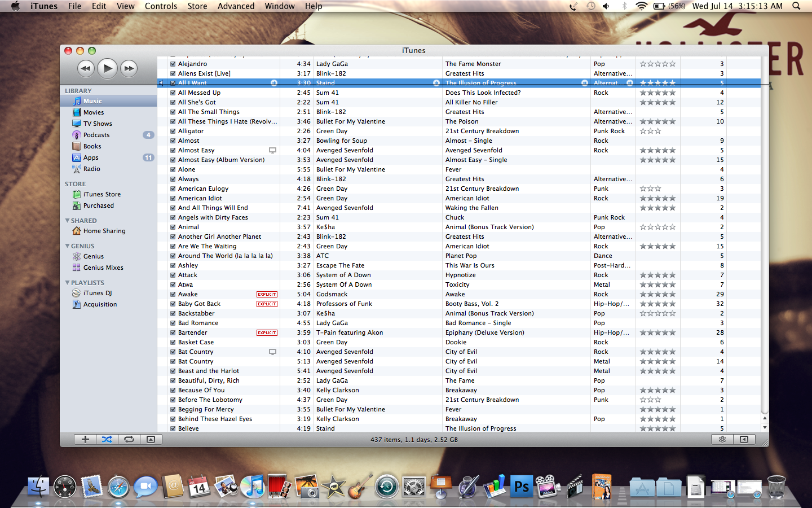Click the Apps badge showing 11
This screenshot has height=508, width=812.
tap(148, 157)
